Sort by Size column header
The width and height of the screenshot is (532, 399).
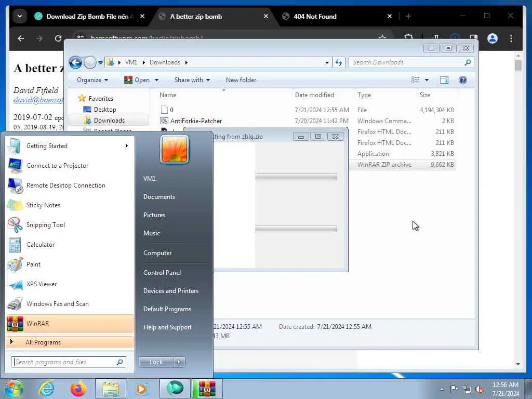pos(425,95)
